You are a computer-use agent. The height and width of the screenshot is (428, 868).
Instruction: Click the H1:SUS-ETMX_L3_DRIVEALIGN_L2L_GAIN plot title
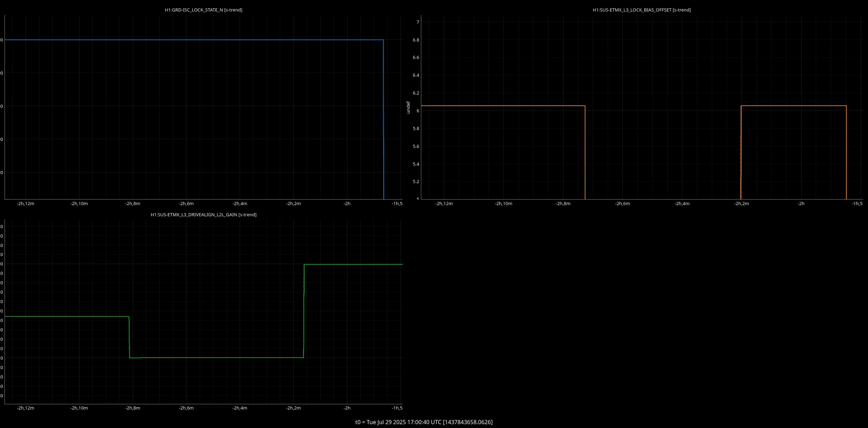pyautogui.click(x=203, y=215)
